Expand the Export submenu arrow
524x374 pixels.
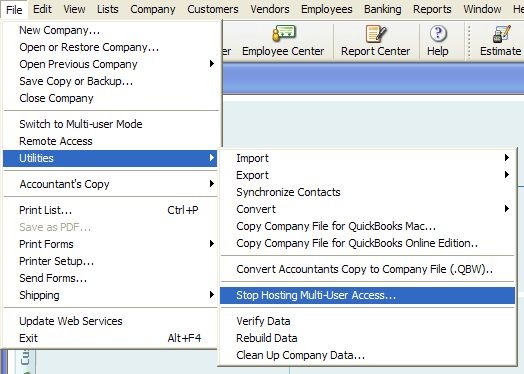coord(507,174)
